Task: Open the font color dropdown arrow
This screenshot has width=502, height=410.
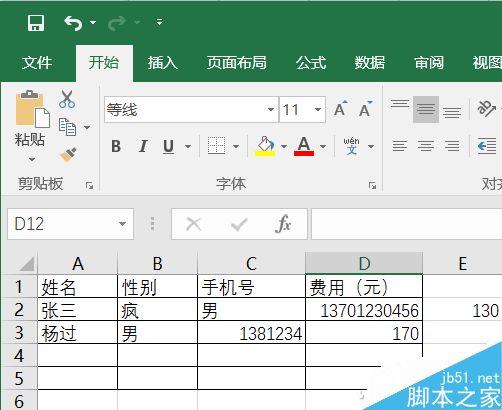Action: [x=323, y=146]
